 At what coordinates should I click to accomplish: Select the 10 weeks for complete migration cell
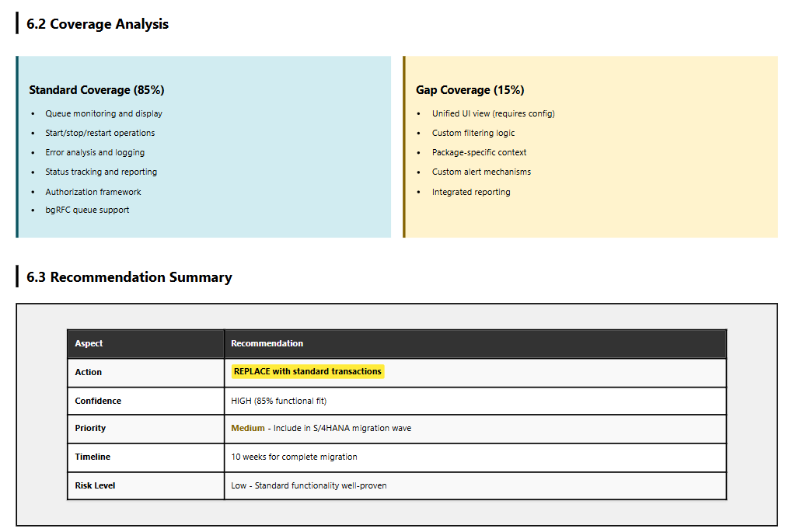(294, 457)
